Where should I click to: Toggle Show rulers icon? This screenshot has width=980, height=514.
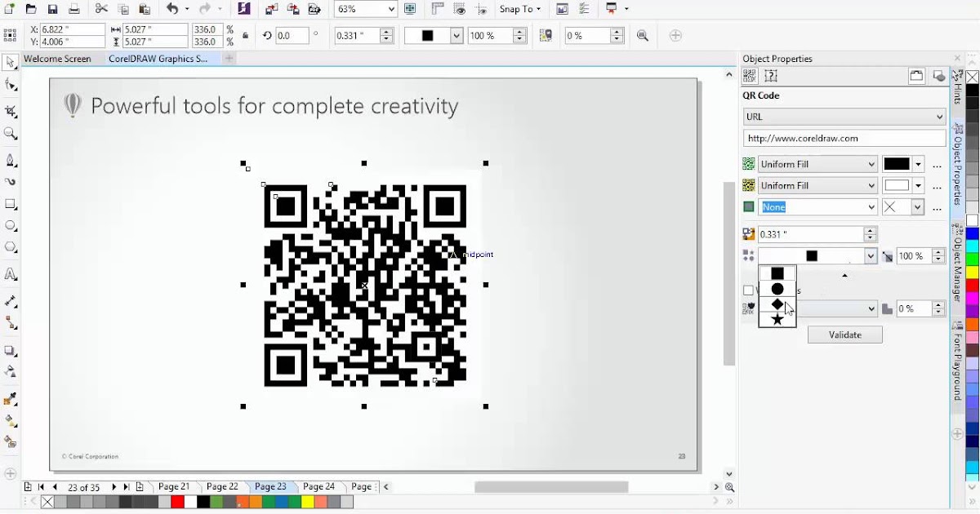click(438, 9)
